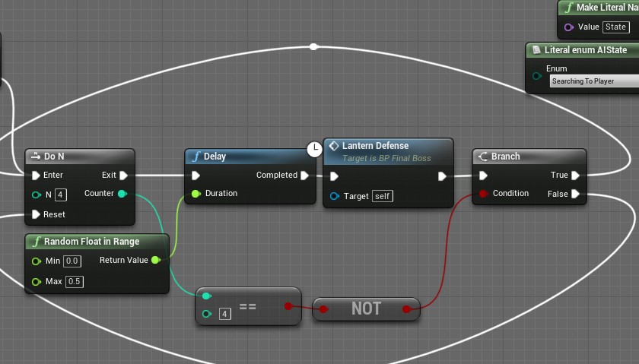Click the Lantern Defense Target pin

pyautogui.click(x=335, y=196)
